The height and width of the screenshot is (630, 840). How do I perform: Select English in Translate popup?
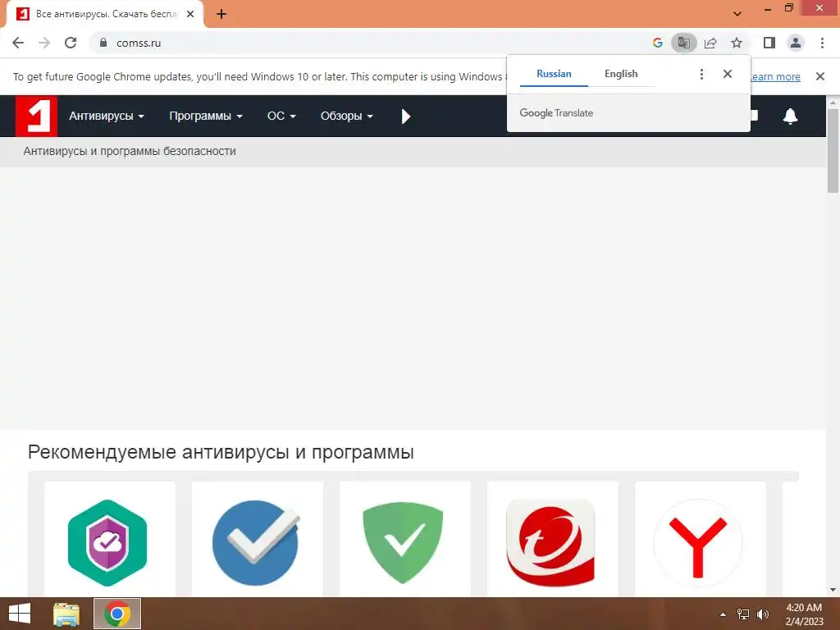621,74
